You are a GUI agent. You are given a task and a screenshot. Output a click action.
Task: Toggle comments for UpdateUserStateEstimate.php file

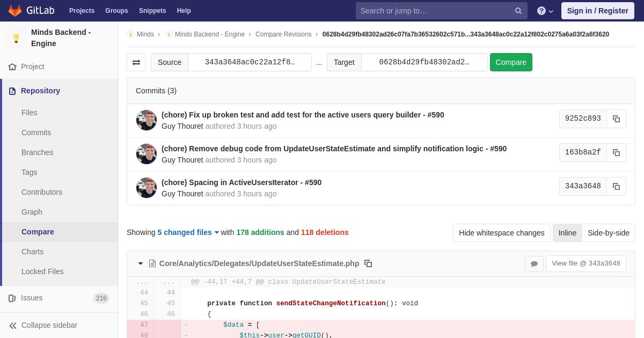tap(534, 264)
